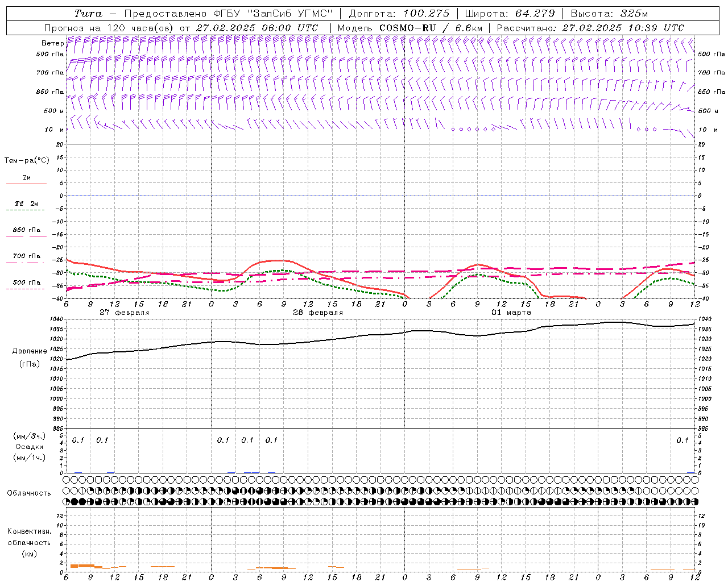The height and width of the screenshot is (582, 728).
Task: Click the "700 гПа" temperature legend entry
Action: pos(26,256)
